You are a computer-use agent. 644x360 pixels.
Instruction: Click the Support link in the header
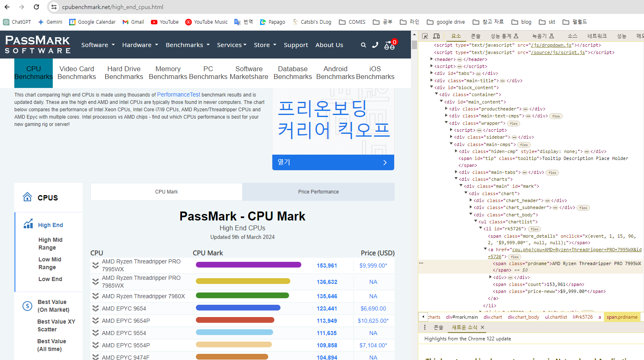[296, 45]
